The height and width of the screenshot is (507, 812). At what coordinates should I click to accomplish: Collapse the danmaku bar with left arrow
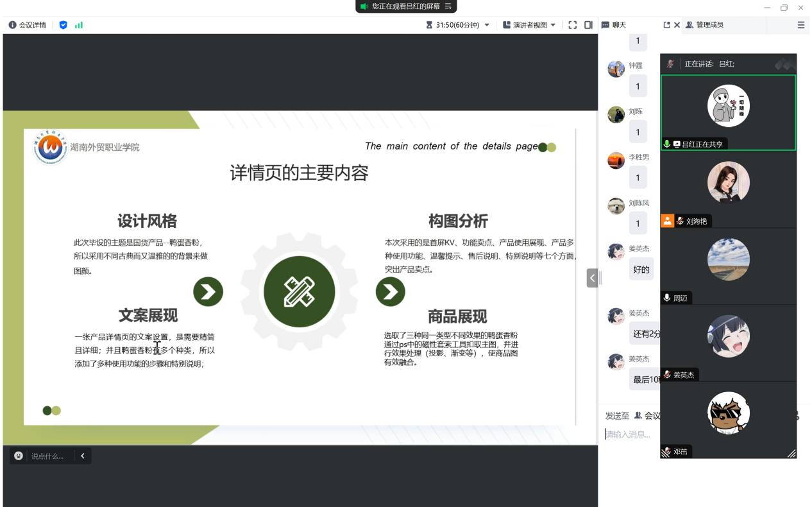pyautogui.click(x=83, y=456)
